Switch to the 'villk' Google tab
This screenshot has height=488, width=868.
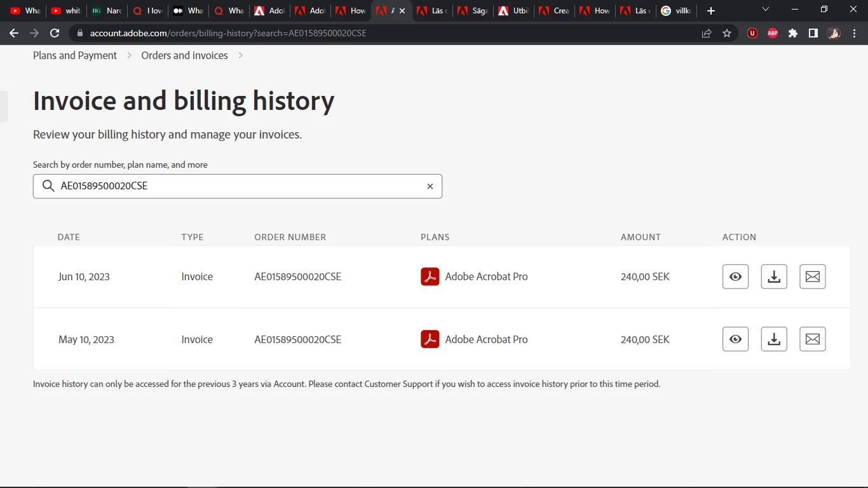pyautogui.click(x=675, y=11)
